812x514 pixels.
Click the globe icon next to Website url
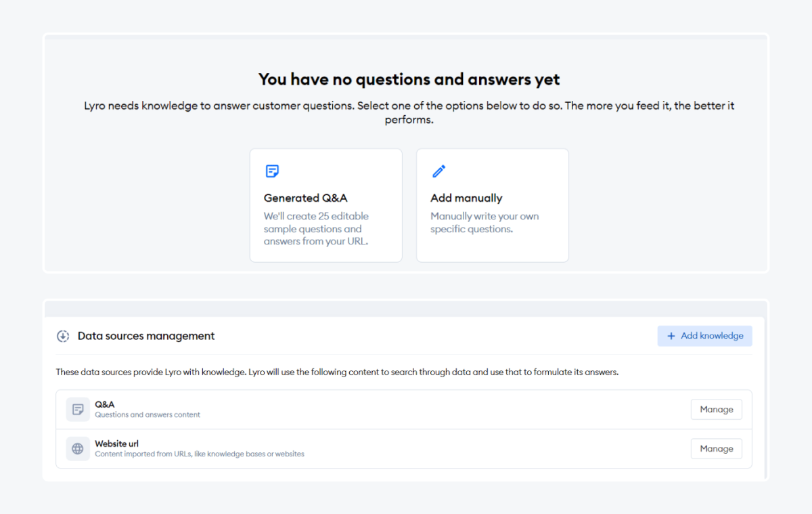coord(77,448)
